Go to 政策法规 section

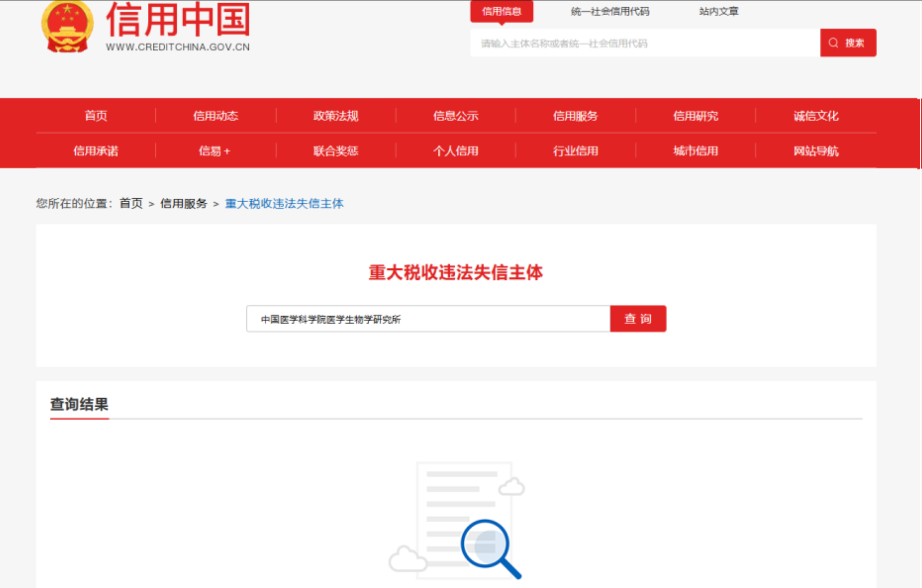pos(336,116)
